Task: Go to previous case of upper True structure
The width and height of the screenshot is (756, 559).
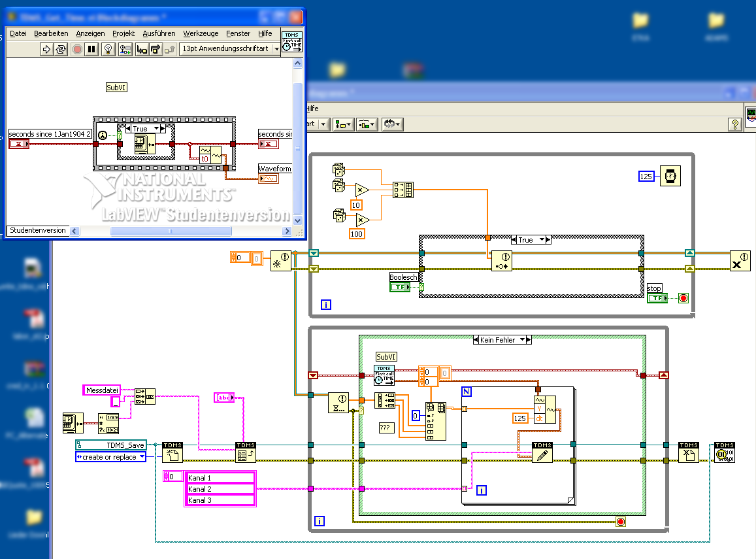Action: click(x=514, y=240)
